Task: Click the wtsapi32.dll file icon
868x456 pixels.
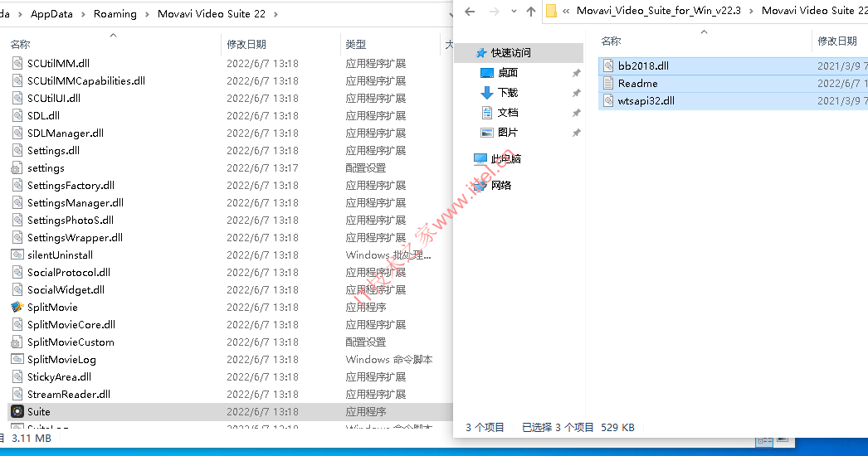Action: pos(607,100)
